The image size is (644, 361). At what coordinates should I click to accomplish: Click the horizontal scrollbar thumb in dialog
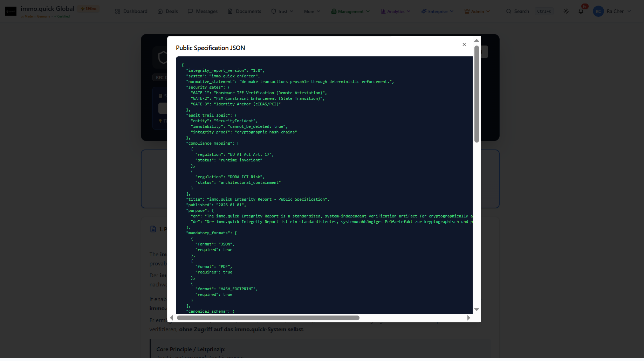[268, 318]
